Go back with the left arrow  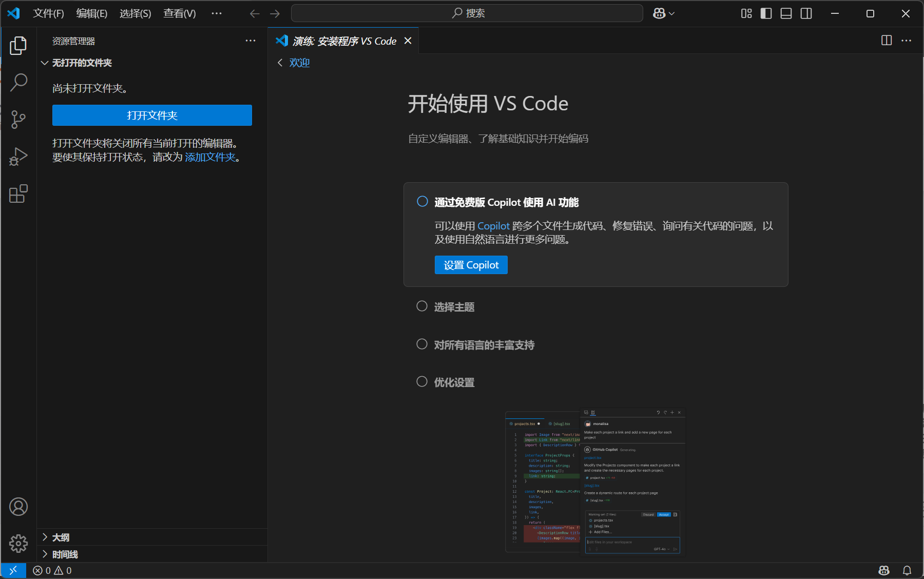coord(255,14)
